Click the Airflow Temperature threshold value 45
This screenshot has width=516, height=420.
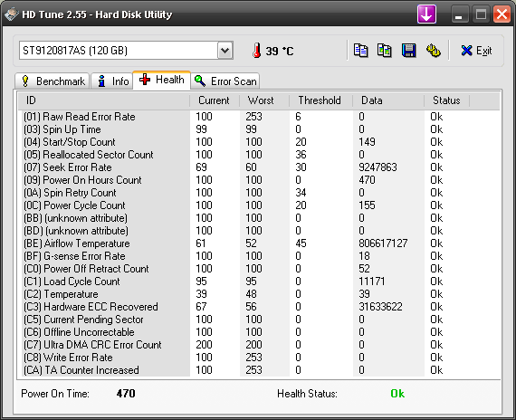point(301,243)
